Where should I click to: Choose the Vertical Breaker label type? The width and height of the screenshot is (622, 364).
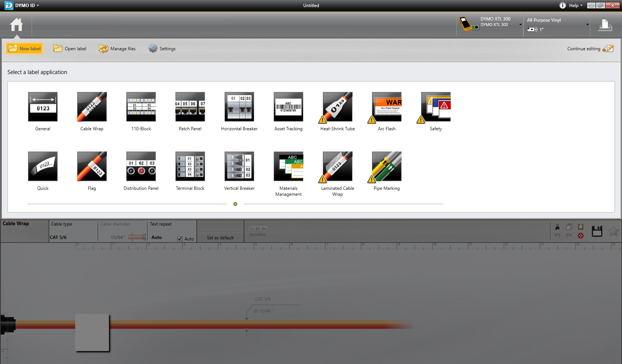click(x=239, y=166)
